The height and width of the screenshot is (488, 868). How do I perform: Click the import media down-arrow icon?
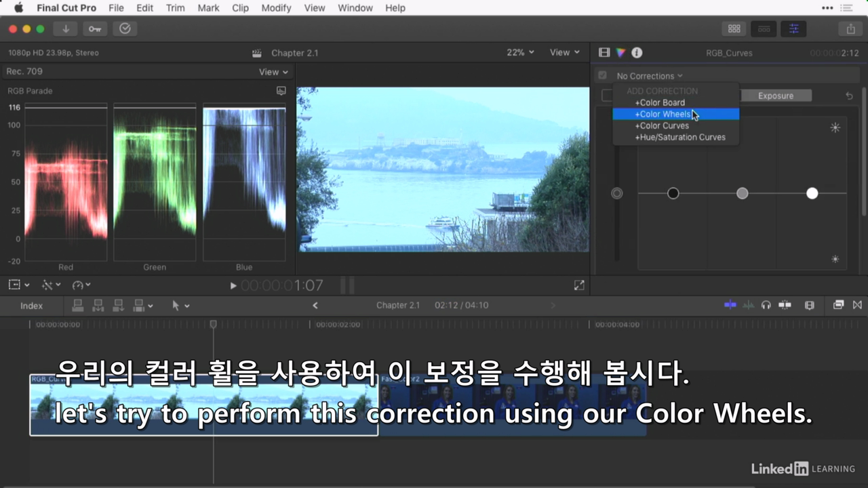tap(66, 28)
